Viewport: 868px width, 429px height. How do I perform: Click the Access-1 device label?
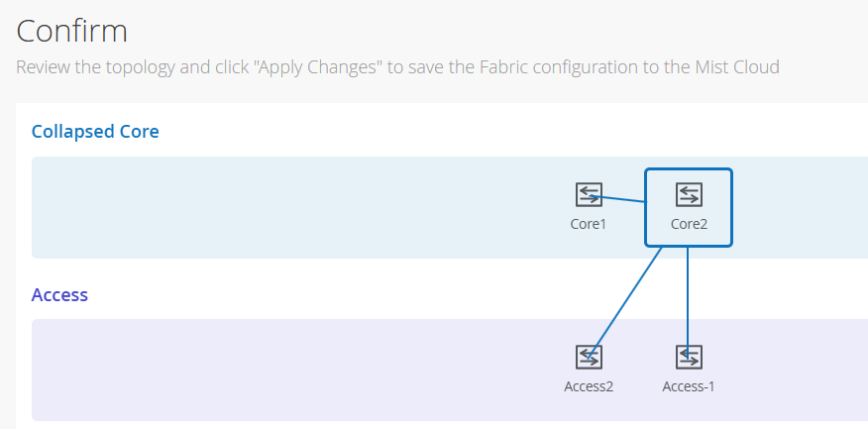[x=689, y=386]
